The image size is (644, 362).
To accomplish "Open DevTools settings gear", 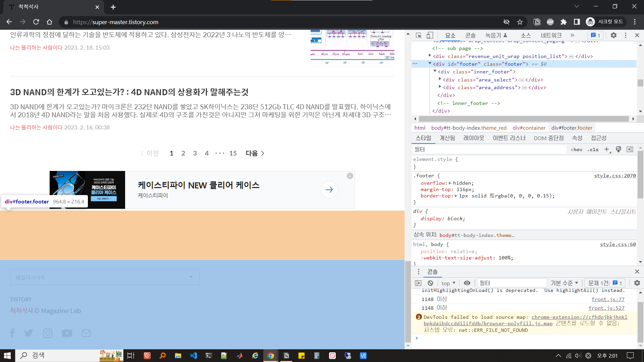I will click(x=613, y=35).
